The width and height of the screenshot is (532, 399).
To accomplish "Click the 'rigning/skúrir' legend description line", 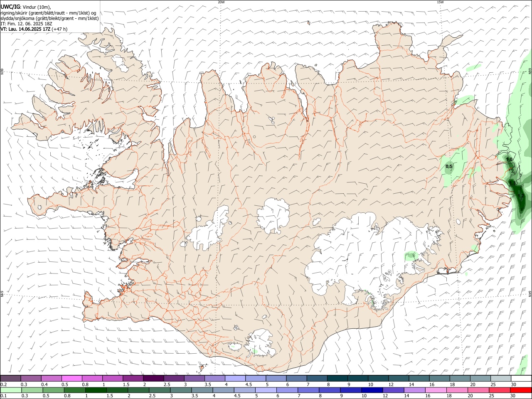I will (x=49, y=13).
